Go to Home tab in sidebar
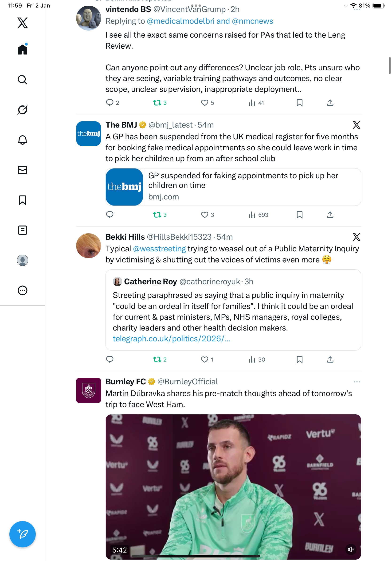Screen dimensions: 392x561 click(x=23, y=50)
